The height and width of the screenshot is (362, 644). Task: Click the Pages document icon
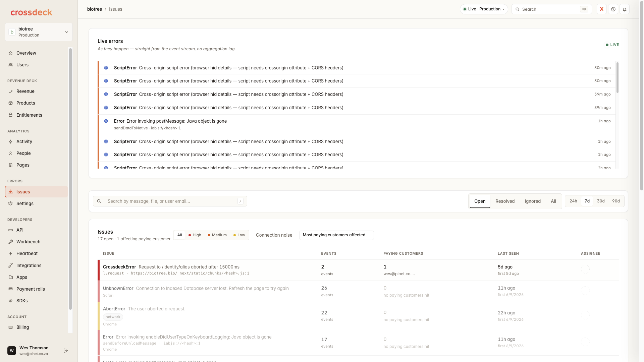pos(10,165)
